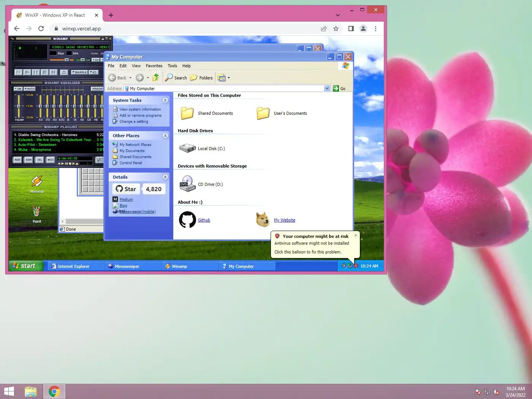The image size is (532, 399).
Task: Select the Shared Documents folder icon
Action: (x=187, y=113)
